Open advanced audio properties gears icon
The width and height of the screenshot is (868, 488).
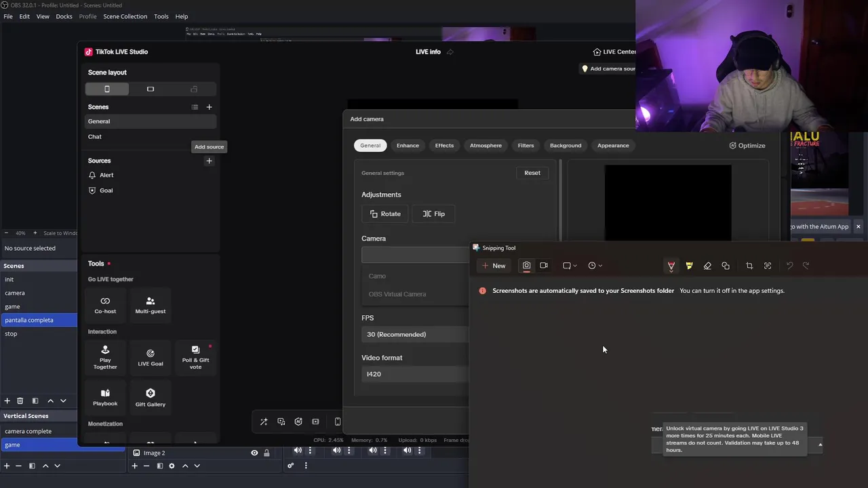click(x=290, y=466)
